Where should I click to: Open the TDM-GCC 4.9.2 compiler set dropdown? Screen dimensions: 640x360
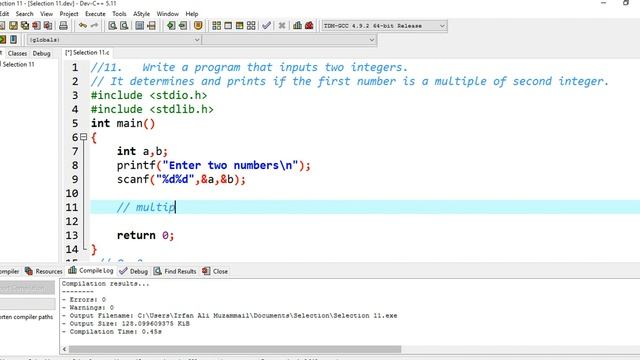click(x=384, y=26)
